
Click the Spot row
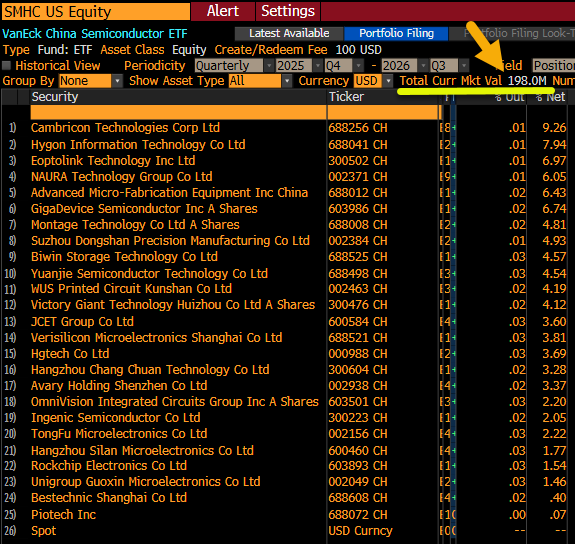pyautogui.click(x=44, y=531)
